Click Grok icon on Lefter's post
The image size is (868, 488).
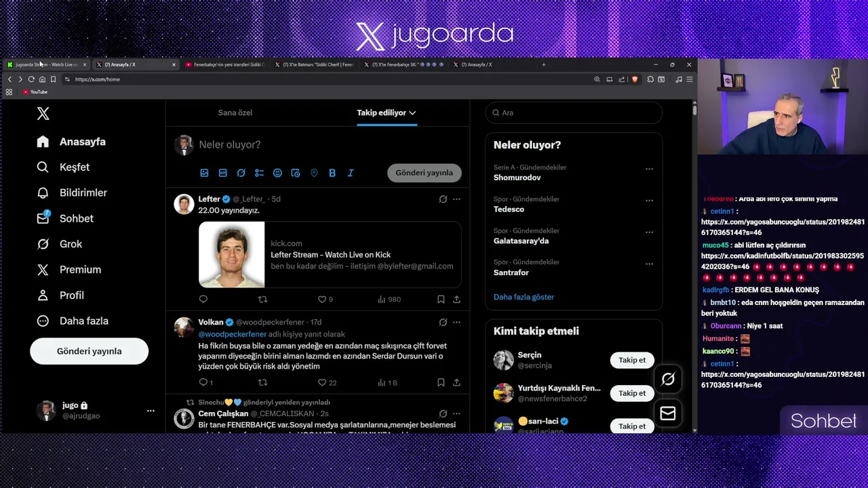pos(443,199)
